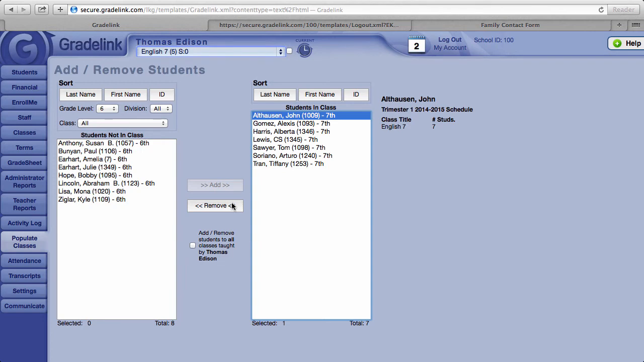The image size is (644, 362).
Task: Click the green plus Help icon
Action: point(617,44)
